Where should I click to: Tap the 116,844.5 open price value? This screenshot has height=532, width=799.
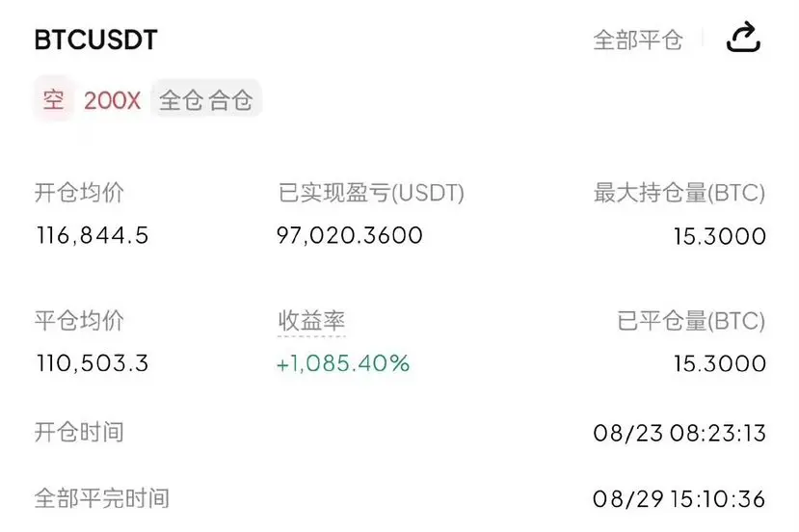93,235
